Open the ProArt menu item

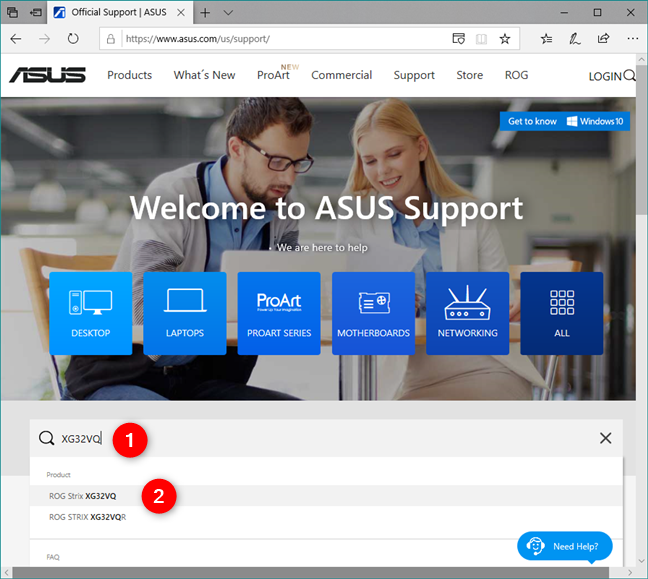(x=273, y=75)
